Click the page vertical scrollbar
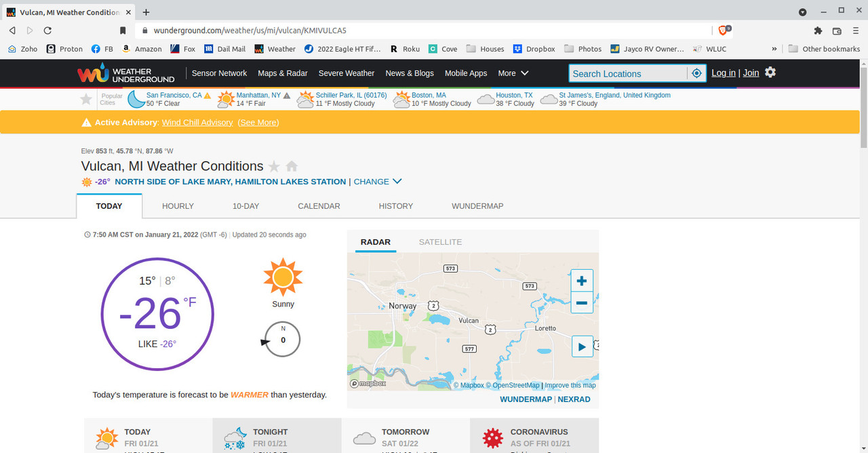The height and width of the screenshot is (453, 868). click(863, 109)
